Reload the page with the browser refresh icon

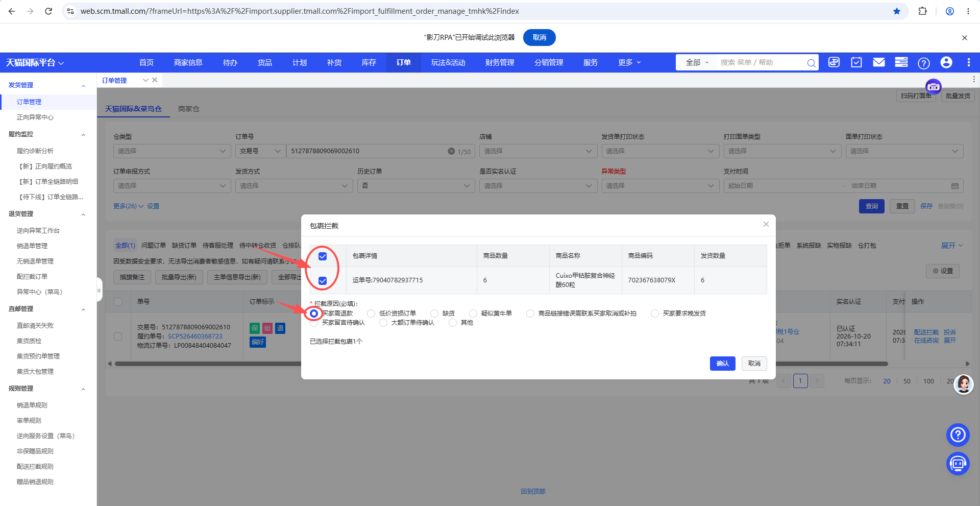click(48, 11)
